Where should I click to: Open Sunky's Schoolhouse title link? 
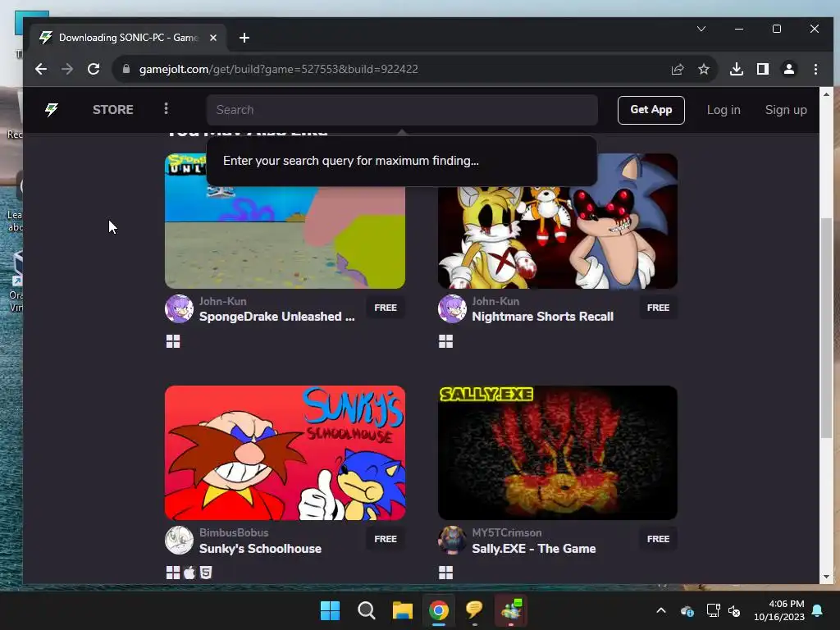click(260, 549)
